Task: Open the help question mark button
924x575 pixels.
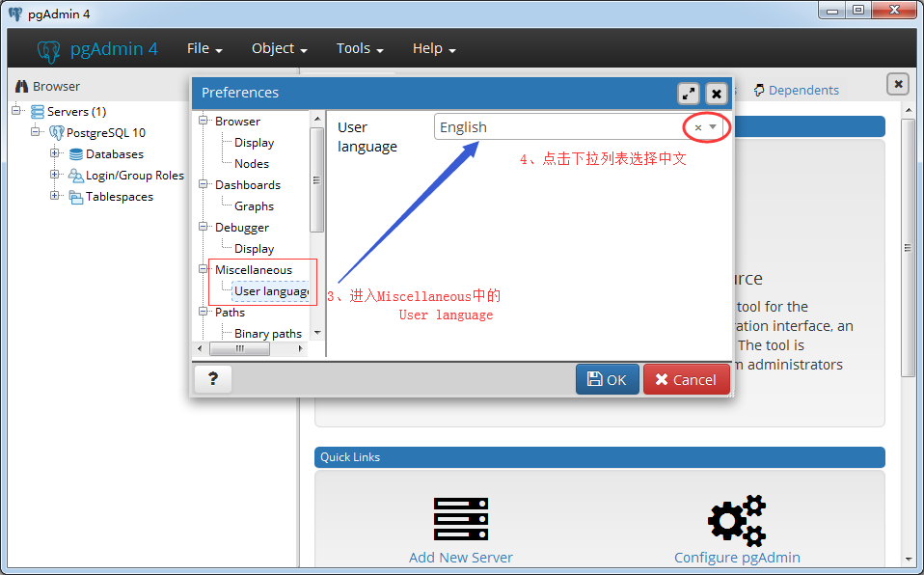Action: 213,378
